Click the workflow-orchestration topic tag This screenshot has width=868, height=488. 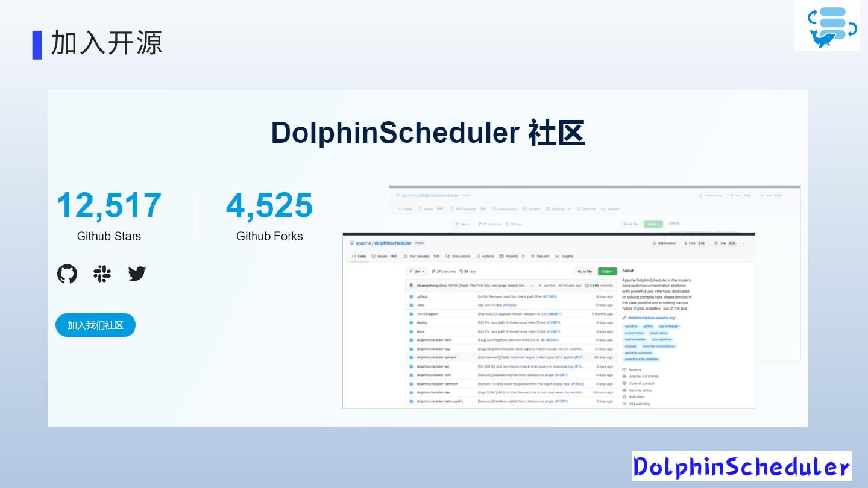point(659,346)
